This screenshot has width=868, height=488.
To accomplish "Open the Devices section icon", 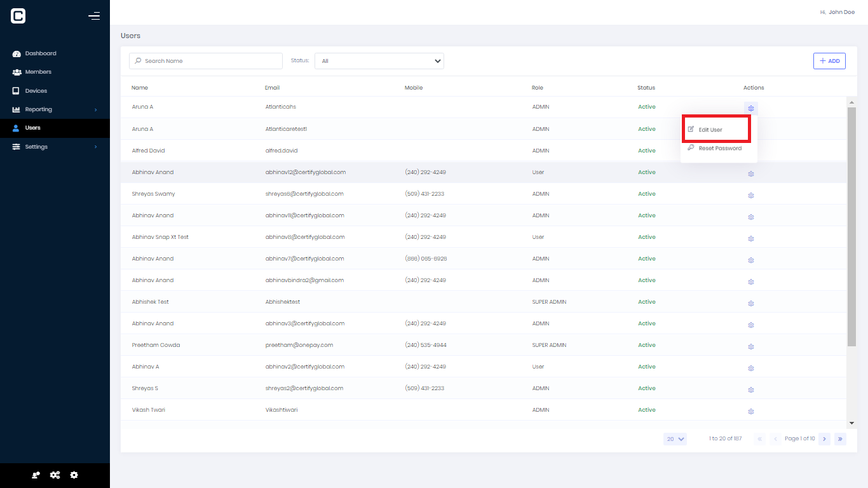I will pyautogui.click(x=16, y=90).
